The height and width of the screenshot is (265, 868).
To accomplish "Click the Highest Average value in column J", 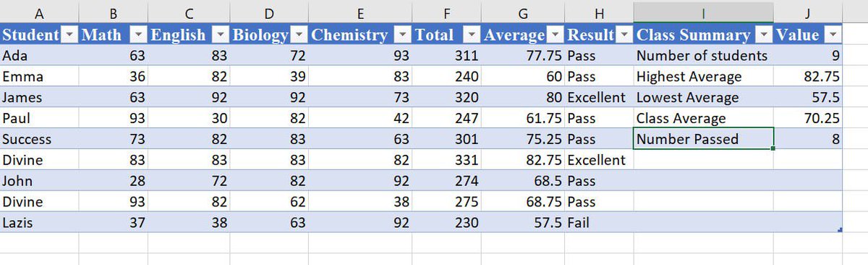I will [808, 77].
